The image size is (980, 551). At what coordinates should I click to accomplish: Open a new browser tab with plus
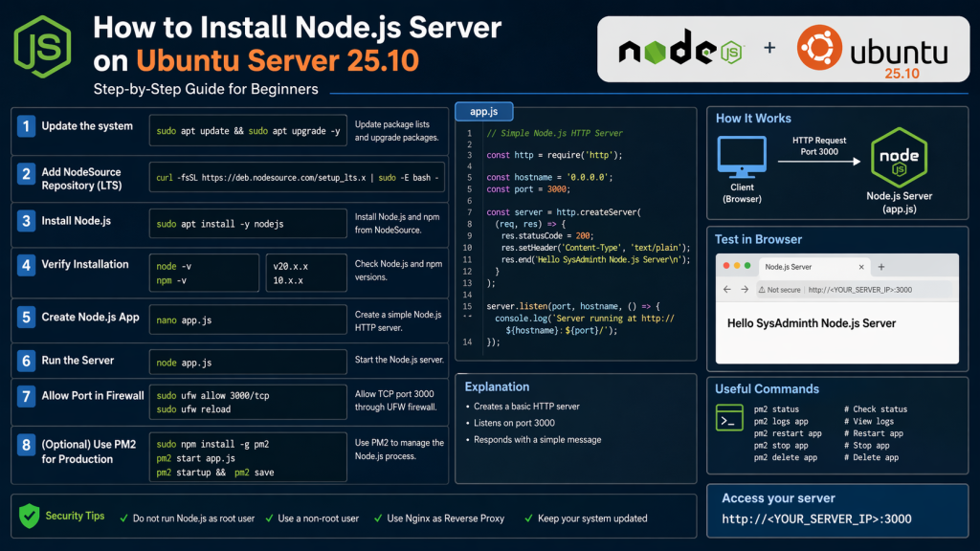[x=881, y=267]
